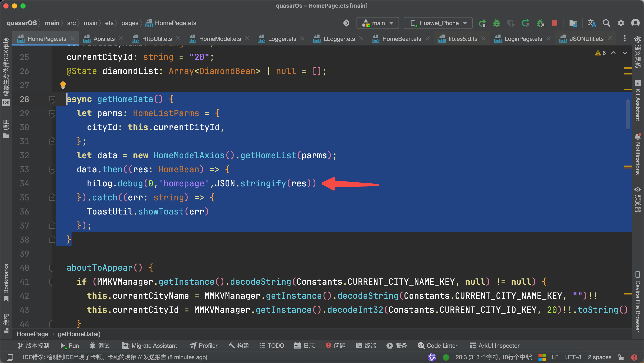Screen dimensions: 644x363
Task: Open the Project side panel
Action: click(6, 129)
